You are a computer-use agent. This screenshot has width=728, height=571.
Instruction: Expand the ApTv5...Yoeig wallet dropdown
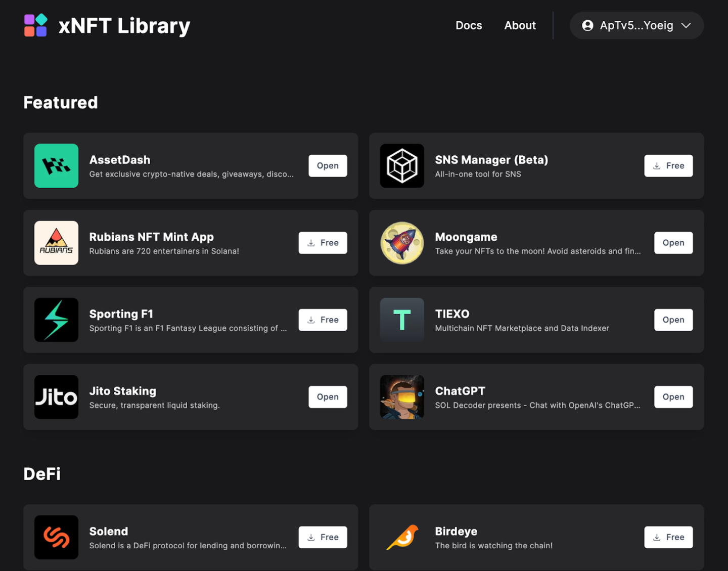pos(636,25)
